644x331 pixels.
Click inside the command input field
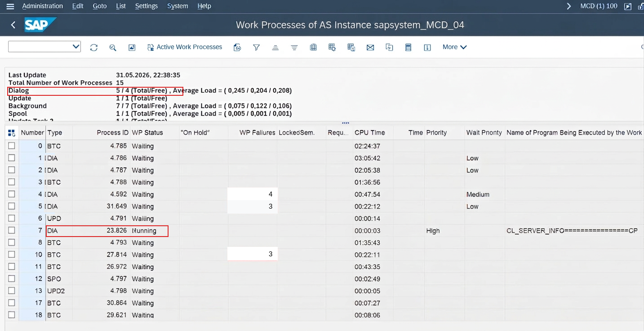tap(40, 46)
